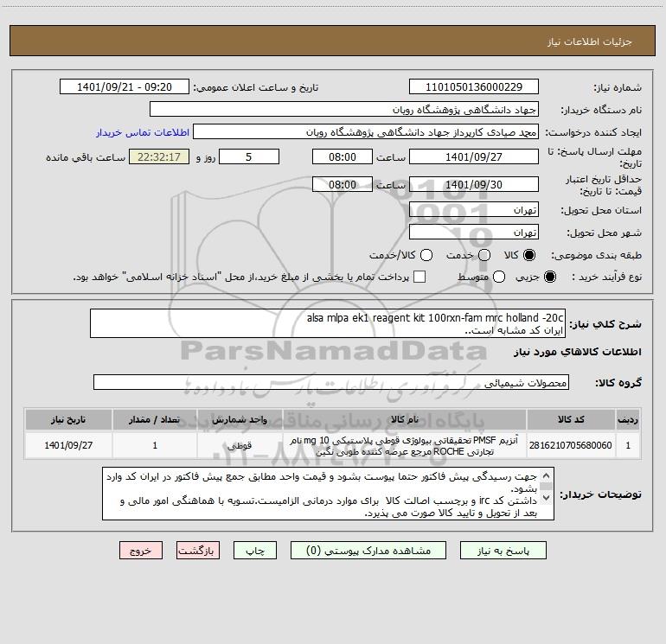Screen dimensions: 666x644
Task: Select the کالا radio button
Action: 529,255
